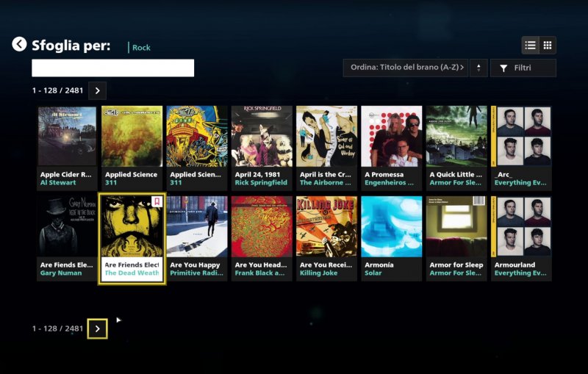Click the back arrow beside Sfoglia per
The height and width of the screenshot is (374, 588).
click(x=19, y=45)
